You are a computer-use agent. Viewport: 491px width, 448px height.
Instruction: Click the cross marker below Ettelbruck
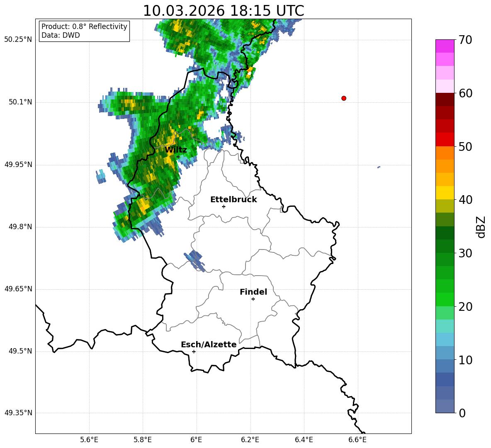pos(224,206)
